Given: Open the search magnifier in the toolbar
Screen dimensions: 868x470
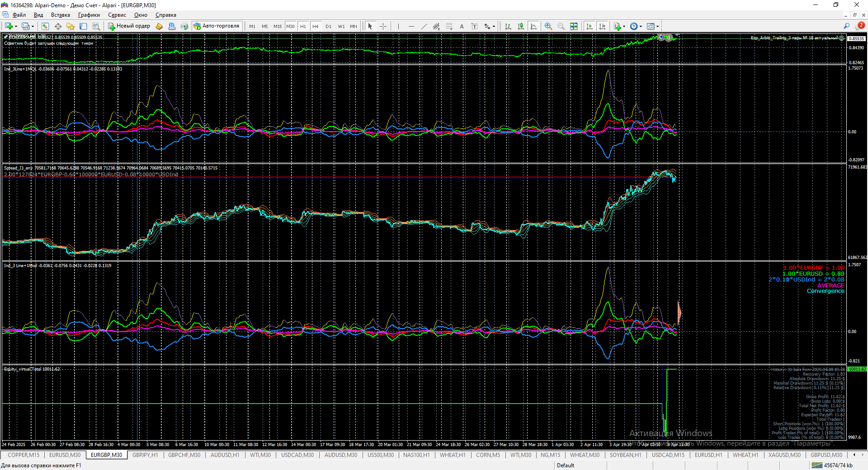Looking at the screenshot, I should point(847,26).
